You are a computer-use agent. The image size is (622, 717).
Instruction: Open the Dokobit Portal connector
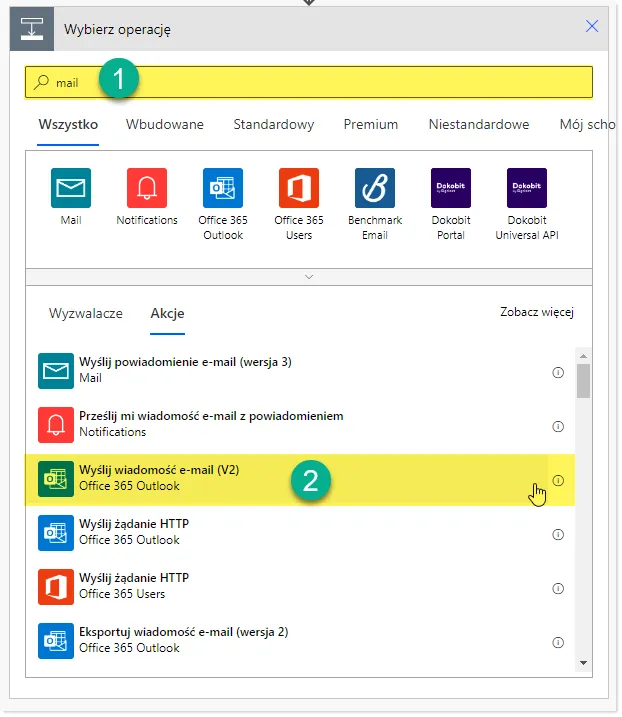click(451, 188)
